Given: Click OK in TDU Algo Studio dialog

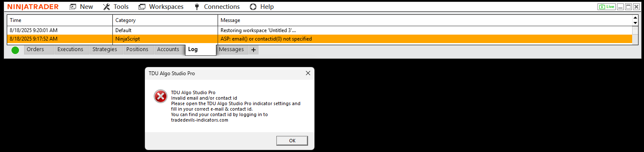Looking at the screenshot, I should 292,141.
